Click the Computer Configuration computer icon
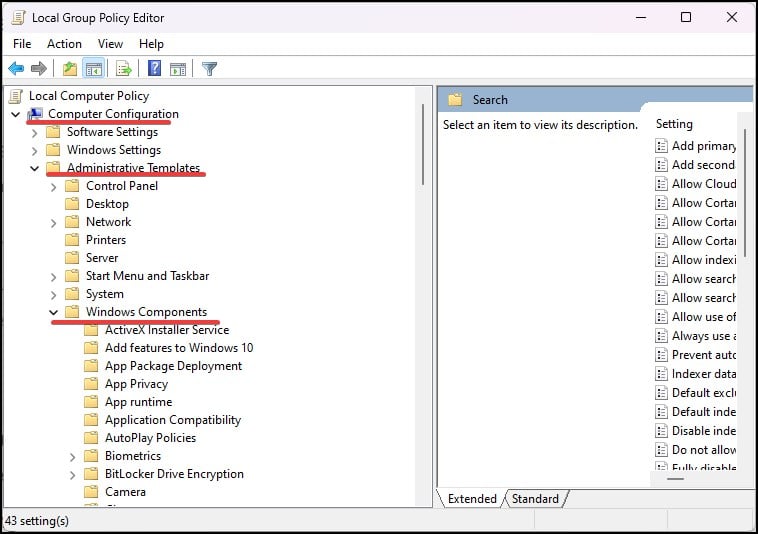Screen dimensions: 758x534 click(x=35, y=114)
